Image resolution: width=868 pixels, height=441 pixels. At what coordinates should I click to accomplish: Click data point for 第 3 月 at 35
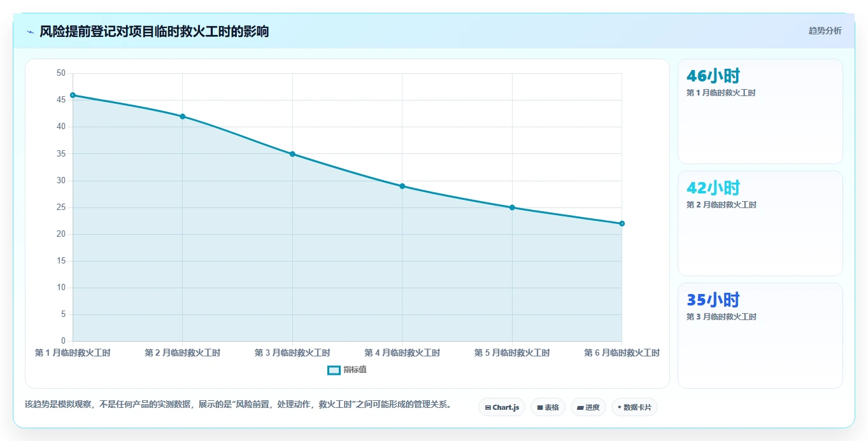292,154
